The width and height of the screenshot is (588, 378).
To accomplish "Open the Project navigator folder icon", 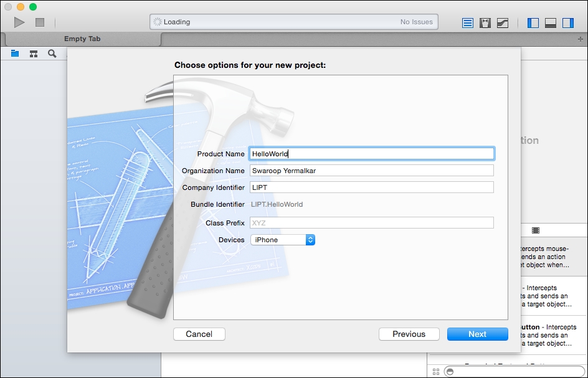I will [15, 54].
